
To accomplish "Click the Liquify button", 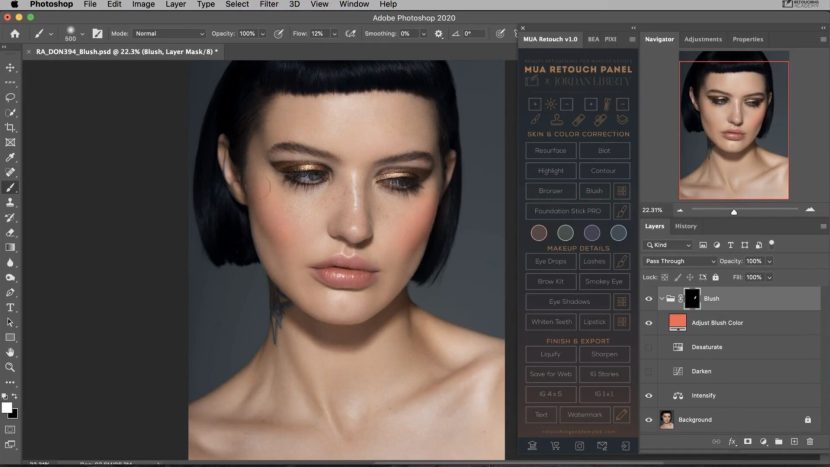I will click(x=551, y=354).
